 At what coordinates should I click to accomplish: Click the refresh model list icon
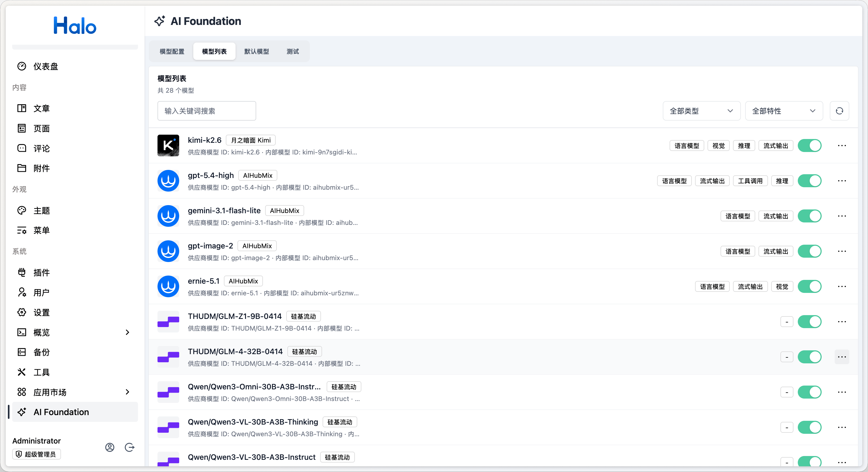(839, 111)
